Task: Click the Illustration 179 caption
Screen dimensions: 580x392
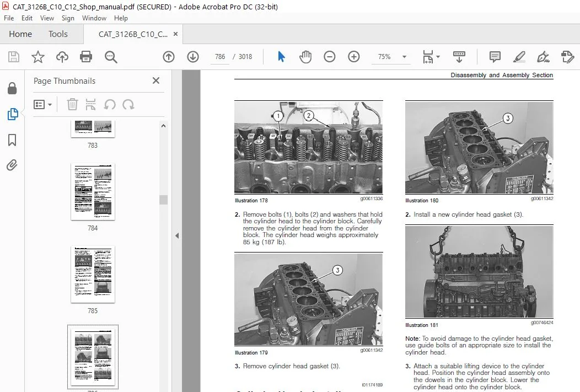Action: tap(251, 352)
